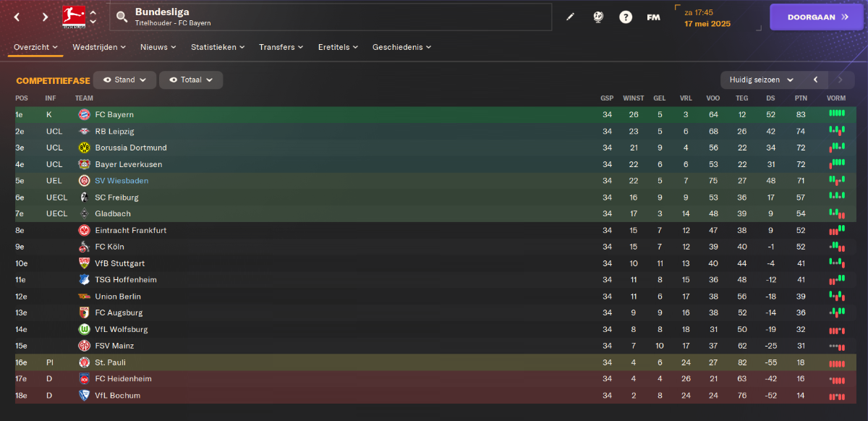Screen dimensions: 868x421
Task: Click the DOORGAAN button
Action: click(x=817, y=17)
